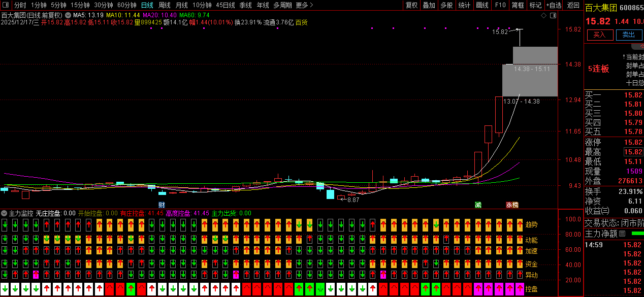
Task: Click the 主力出货: 0.00 indicator value
Action: pyautogui.click(x=231, y=213)
